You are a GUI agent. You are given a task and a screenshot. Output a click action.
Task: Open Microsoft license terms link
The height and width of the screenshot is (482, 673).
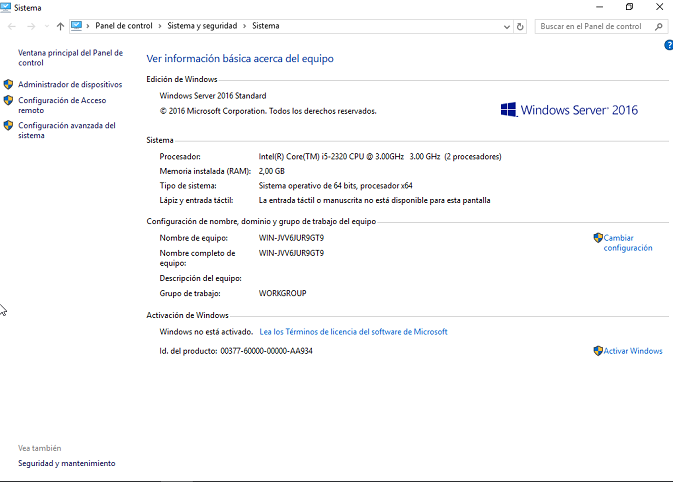tap(353, 331)
